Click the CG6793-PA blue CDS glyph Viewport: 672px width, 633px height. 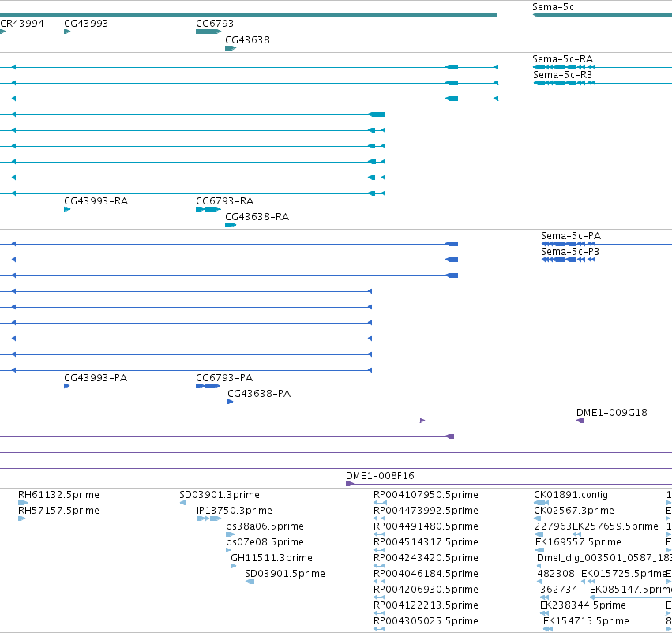(x=208, y=386)
